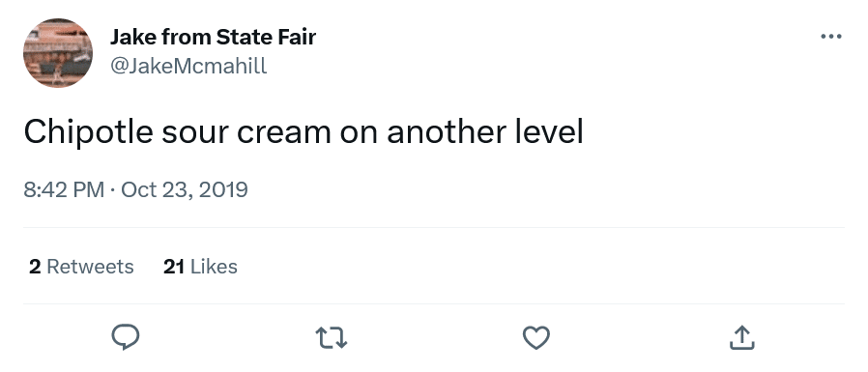Select the Oct 23, 2019 date text
868x372 pixels.
coord(185,190)
